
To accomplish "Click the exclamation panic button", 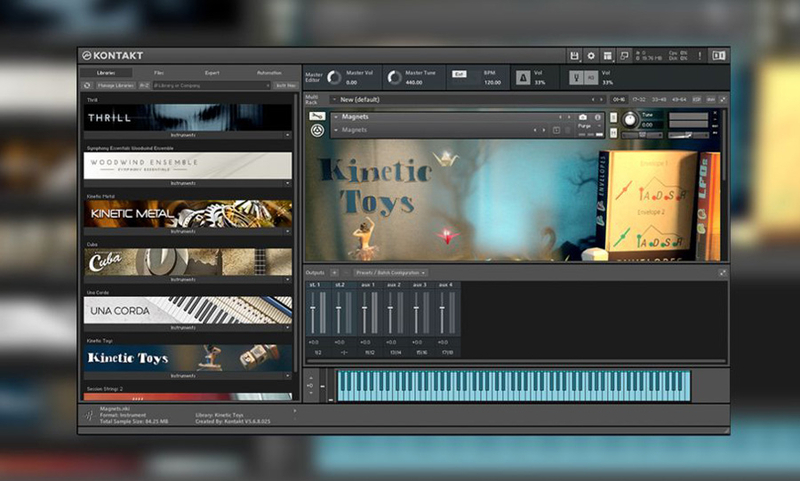I will tap(699, 56).
